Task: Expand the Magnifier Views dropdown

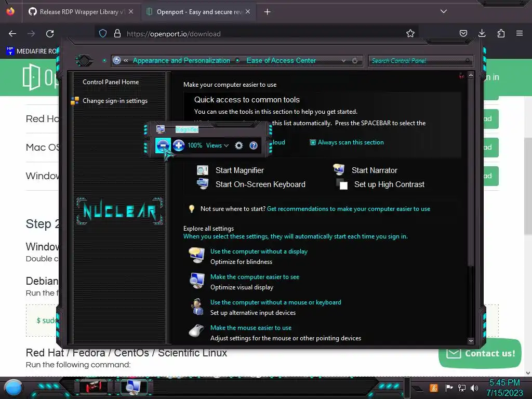Action: 218,145
